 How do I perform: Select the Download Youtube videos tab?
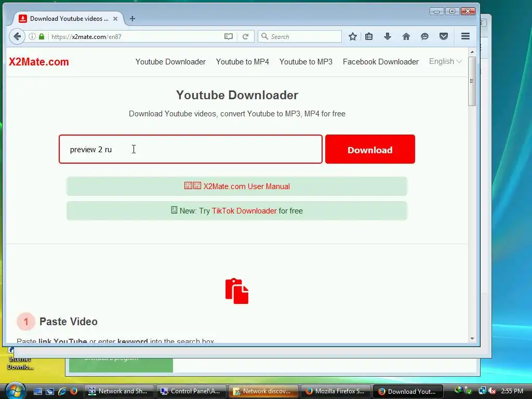[x=68, y=19]
